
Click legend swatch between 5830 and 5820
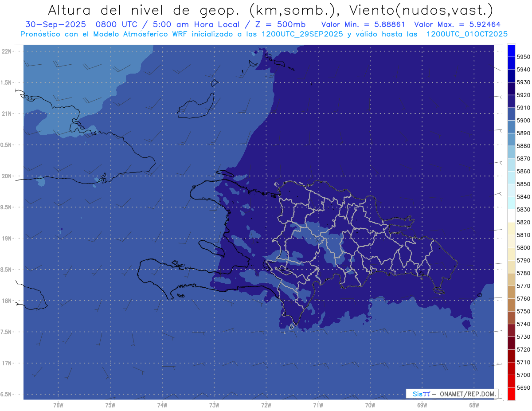click(511, 216)
